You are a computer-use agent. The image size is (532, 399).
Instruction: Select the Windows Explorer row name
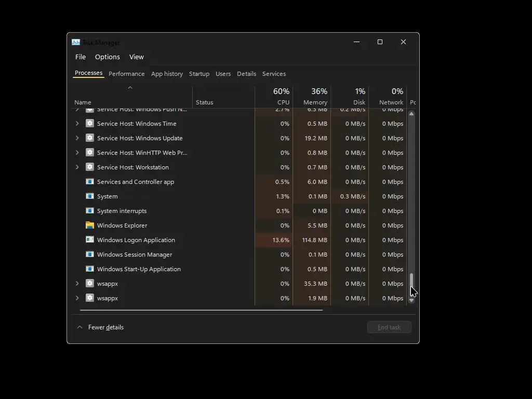pos(122,225)
